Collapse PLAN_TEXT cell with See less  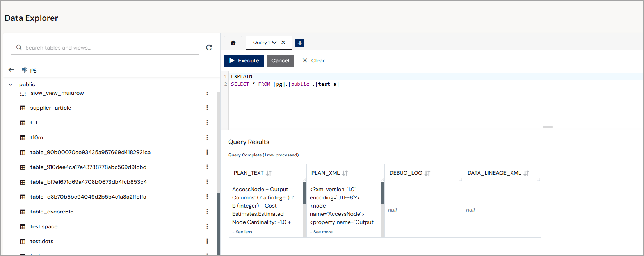[x=242, y=232]
